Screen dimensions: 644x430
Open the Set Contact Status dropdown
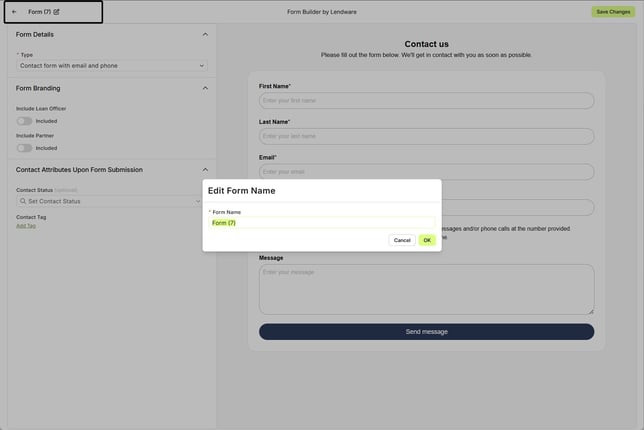coord(110,201)
